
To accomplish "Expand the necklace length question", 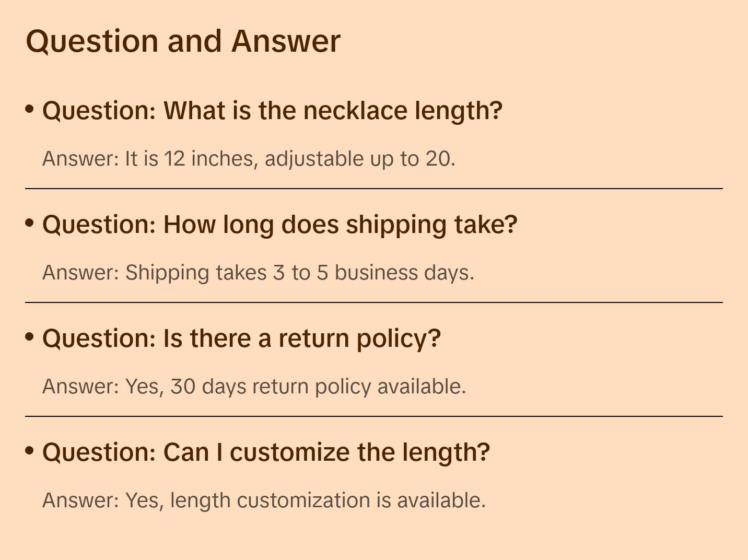I will coord(272,111).
